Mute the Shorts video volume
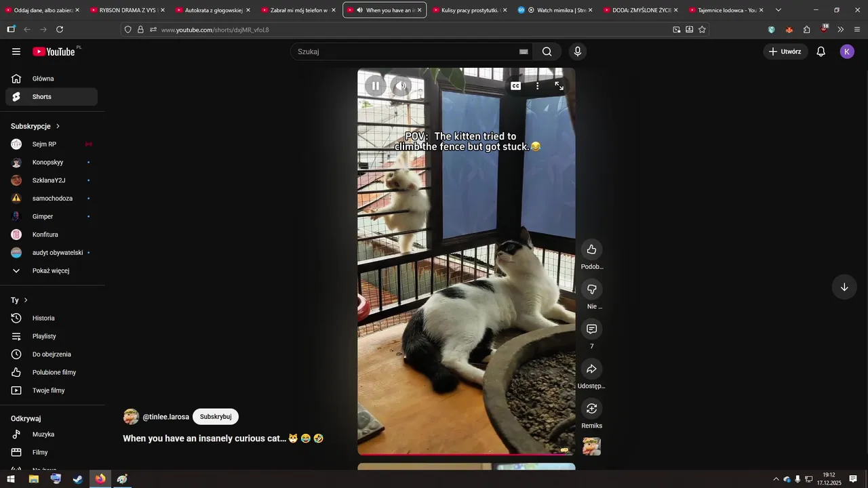 [x=401, y=86]
